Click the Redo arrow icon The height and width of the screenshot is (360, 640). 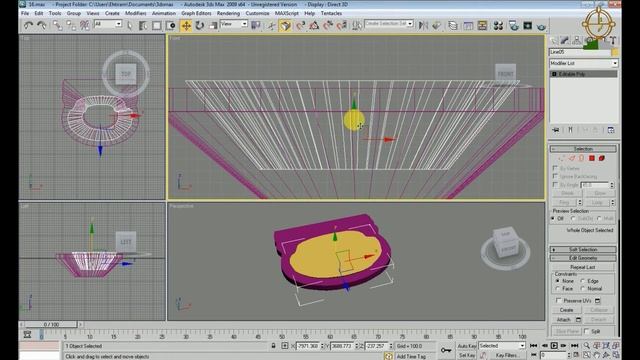(x=42, y=25)
